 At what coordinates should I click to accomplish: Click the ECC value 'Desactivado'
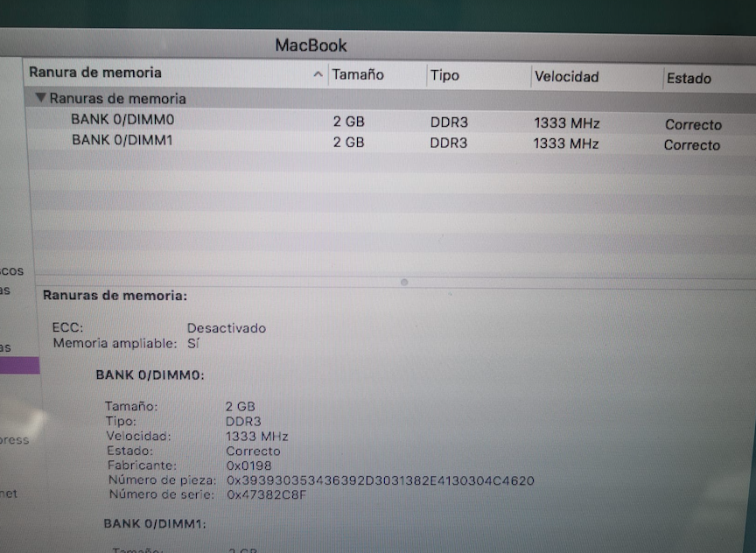coord(226,328)
